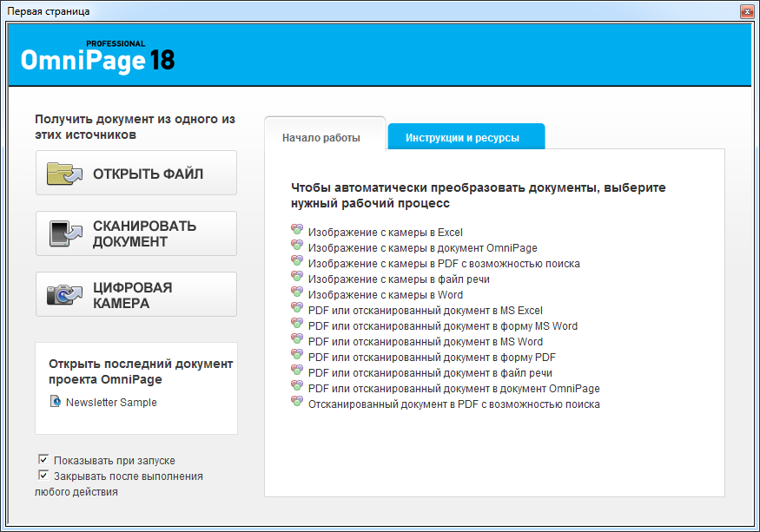Start Изображение с камеры в файл речи
The width and height of the screenshot is (760, 532).
[399, 279]
